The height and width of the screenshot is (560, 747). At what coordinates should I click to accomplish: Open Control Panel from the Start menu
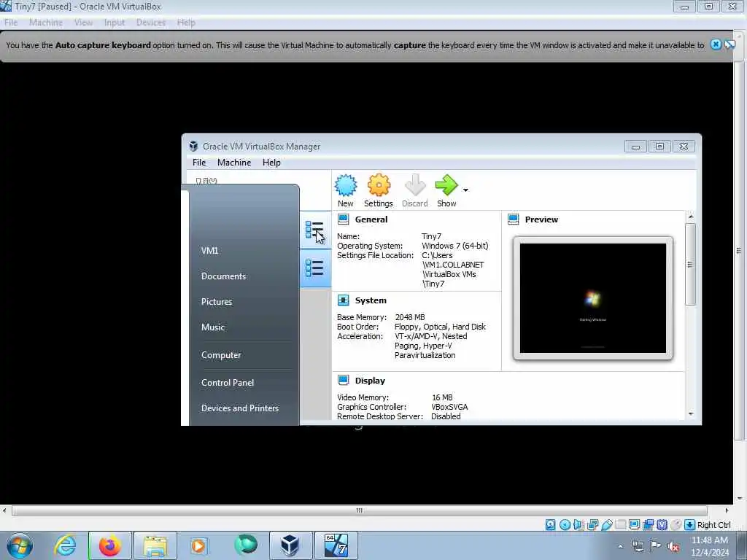(x=228, y=383)
